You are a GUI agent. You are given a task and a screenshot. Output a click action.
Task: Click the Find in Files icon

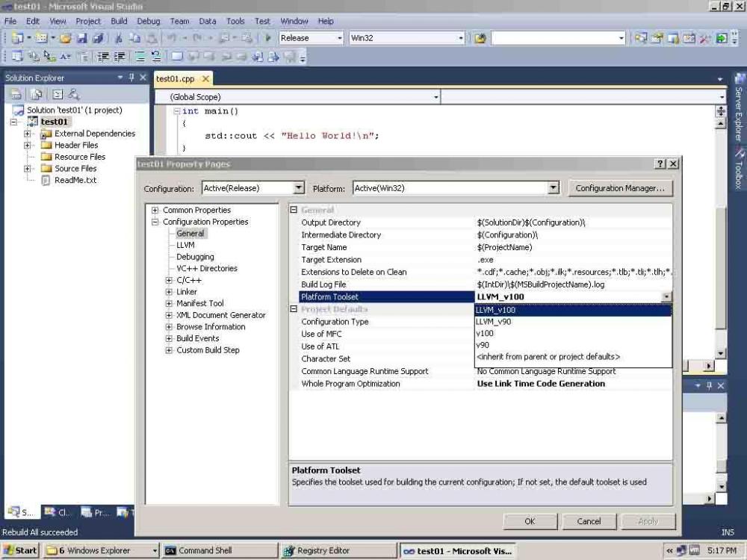pyautogui.click(x=480, y=38)
